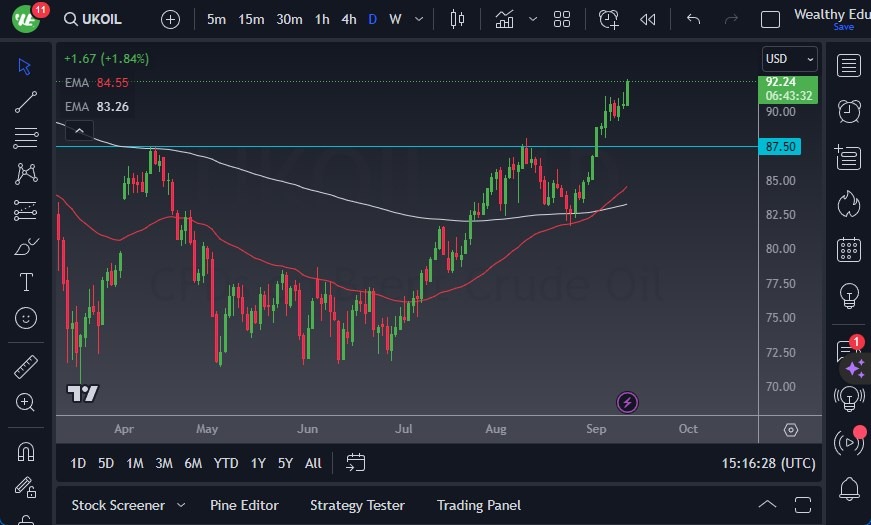Open the emoji icons tool

tap(26, 318)
